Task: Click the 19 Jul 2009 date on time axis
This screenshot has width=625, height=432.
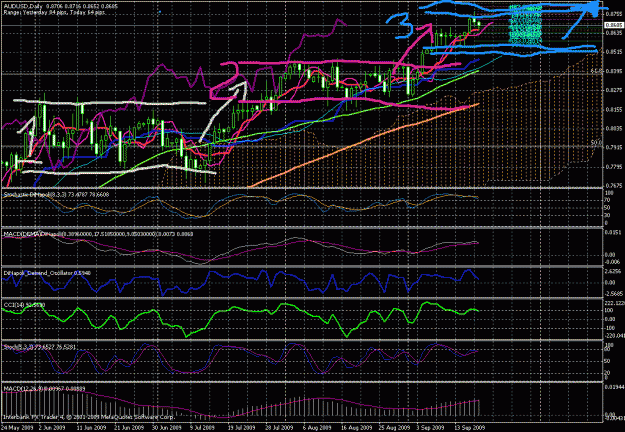Action: [x=241, y=428]
